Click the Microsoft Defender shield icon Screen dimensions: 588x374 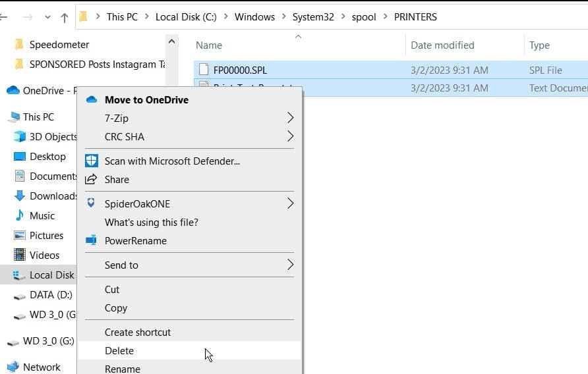point(92,161)
